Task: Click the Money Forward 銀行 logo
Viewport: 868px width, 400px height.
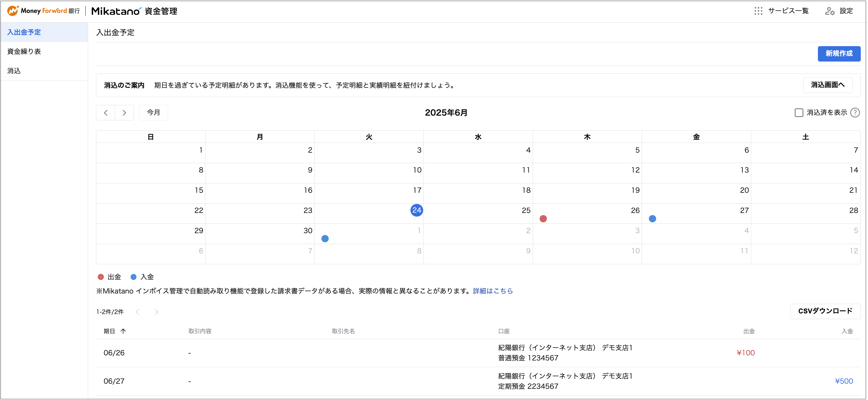Action: click(44, 11)
